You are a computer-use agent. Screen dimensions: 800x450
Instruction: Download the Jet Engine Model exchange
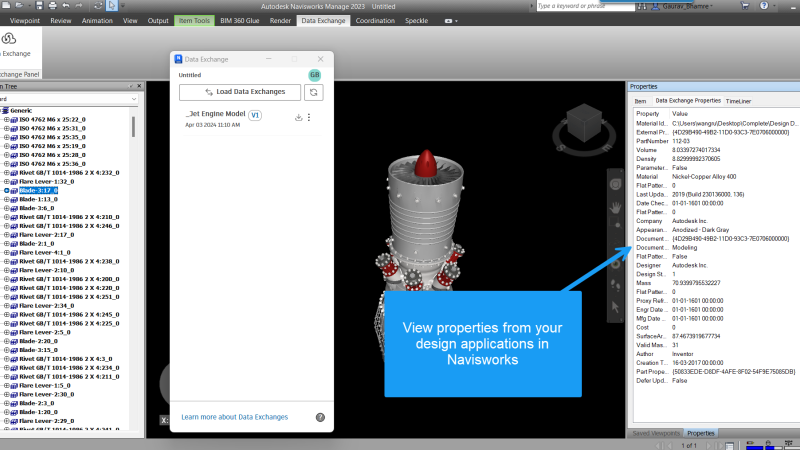coord(298,117)
